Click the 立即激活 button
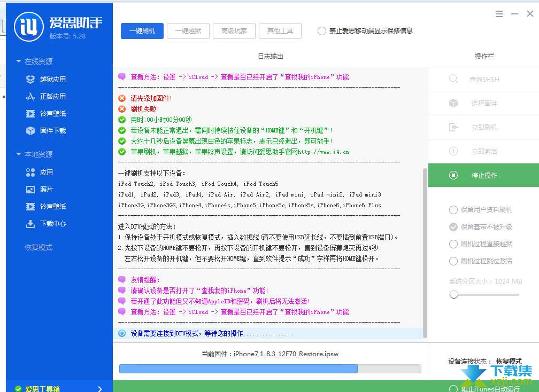This screenshot has width=539, height=392. click(483, 151)
